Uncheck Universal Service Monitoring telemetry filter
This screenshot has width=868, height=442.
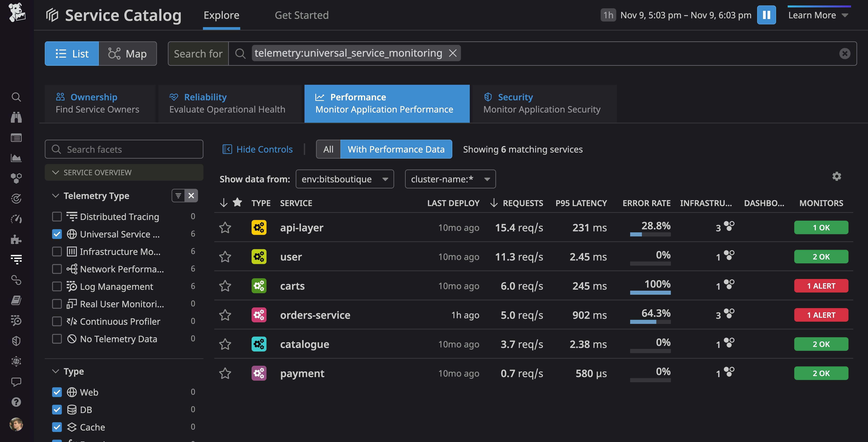pos(57,234)
